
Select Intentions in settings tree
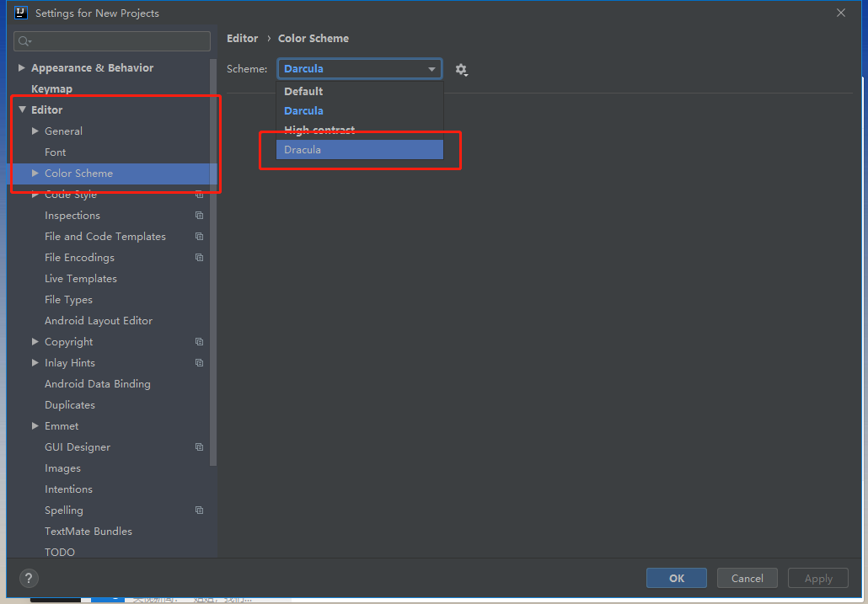point(68,489)
